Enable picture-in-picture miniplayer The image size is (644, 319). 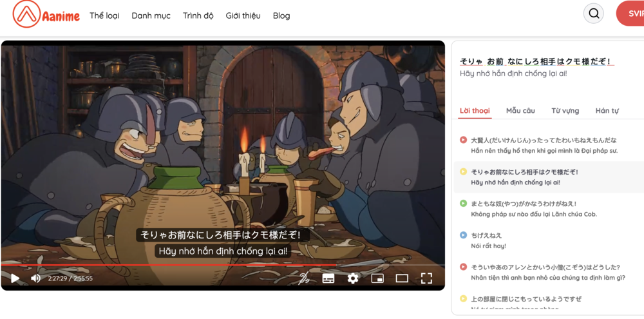click(377, 278)
